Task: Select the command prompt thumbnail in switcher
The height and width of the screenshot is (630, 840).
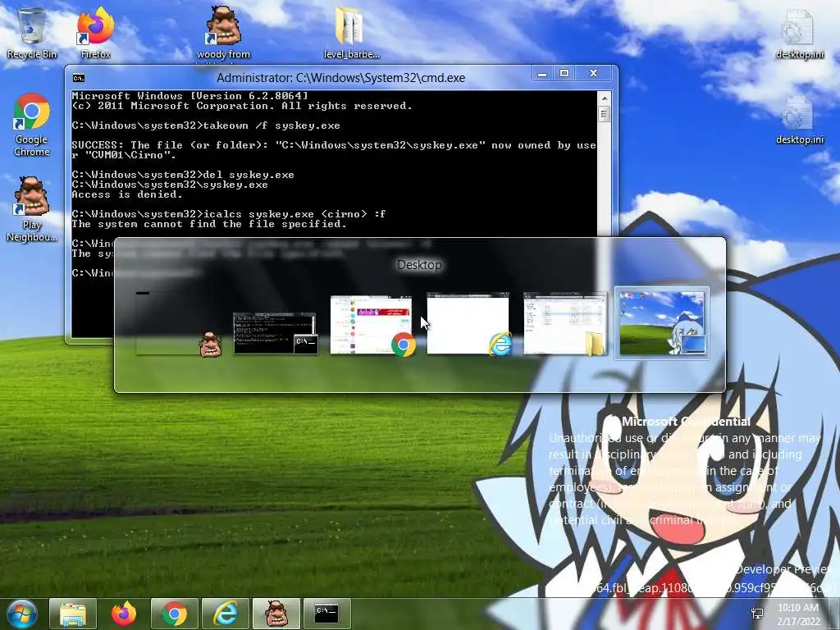Action: pos(276,333)
